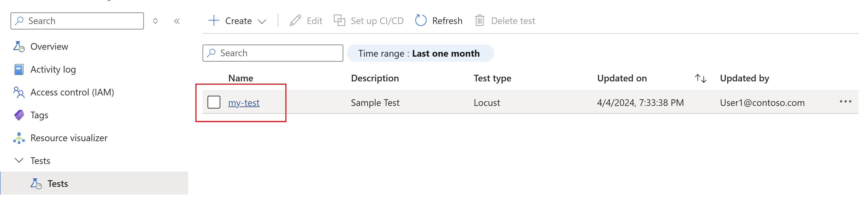Select the Access control (IAM) people icon
868x199 pixels.
point(19,92)
